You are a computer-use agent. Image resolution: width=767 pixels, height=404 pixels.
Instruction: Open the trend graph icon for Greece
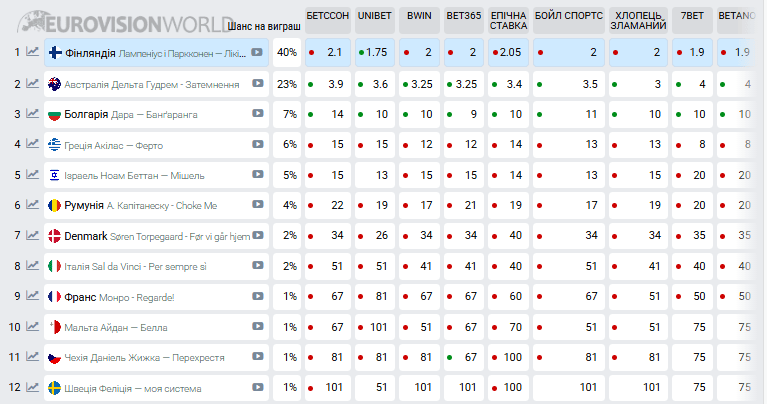pos(32,144)
